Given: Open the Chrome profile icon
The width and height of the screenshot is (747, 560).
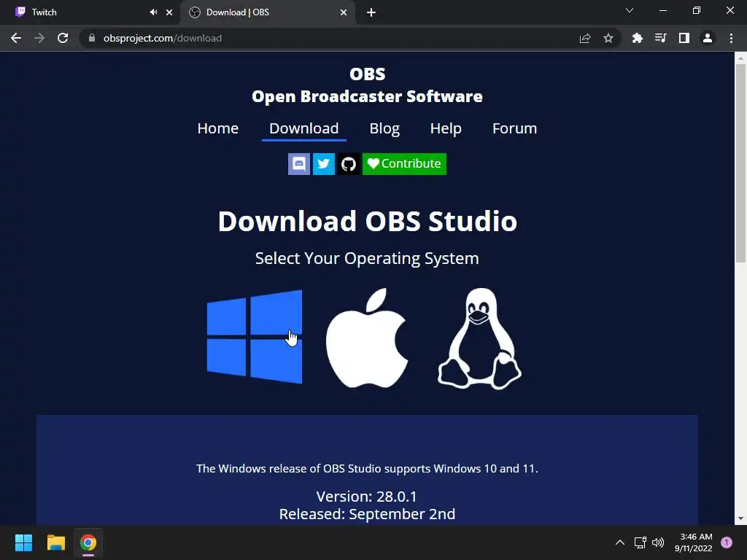Looking at the screenshot, I should click(708, 38).
